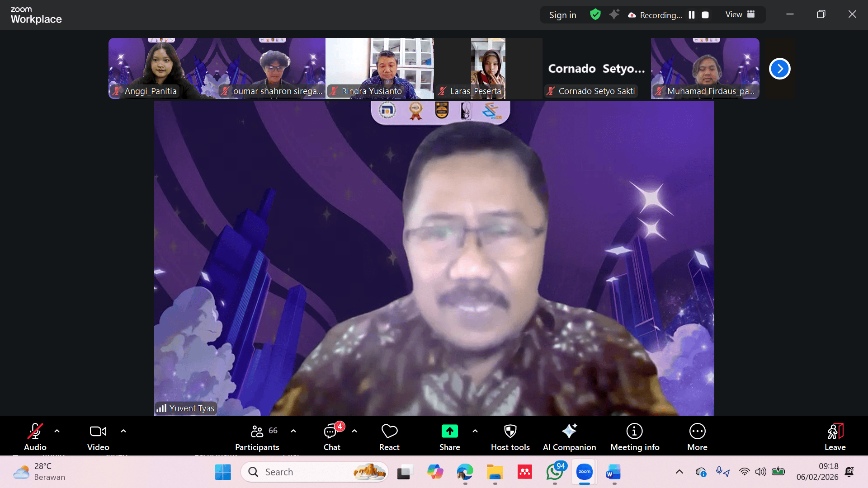Viewport: 868px width, 488px height.
Task: Leave the meeting
Action: pos(835,436)
